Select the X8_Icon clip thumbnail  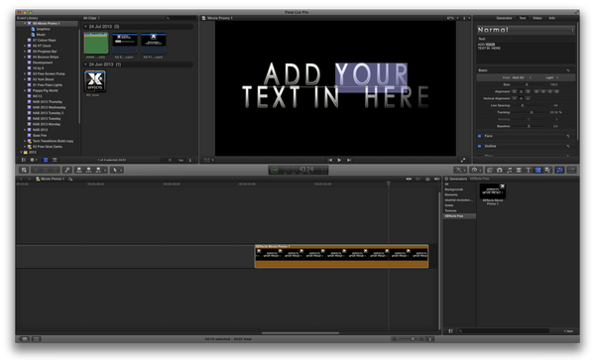click(95, 81)
